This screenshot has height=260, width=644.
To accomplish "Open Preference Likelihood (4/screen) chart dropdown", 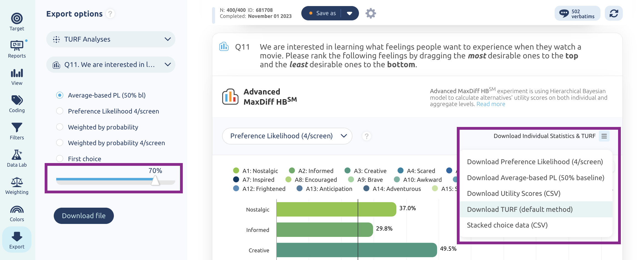I will (287, 136).
